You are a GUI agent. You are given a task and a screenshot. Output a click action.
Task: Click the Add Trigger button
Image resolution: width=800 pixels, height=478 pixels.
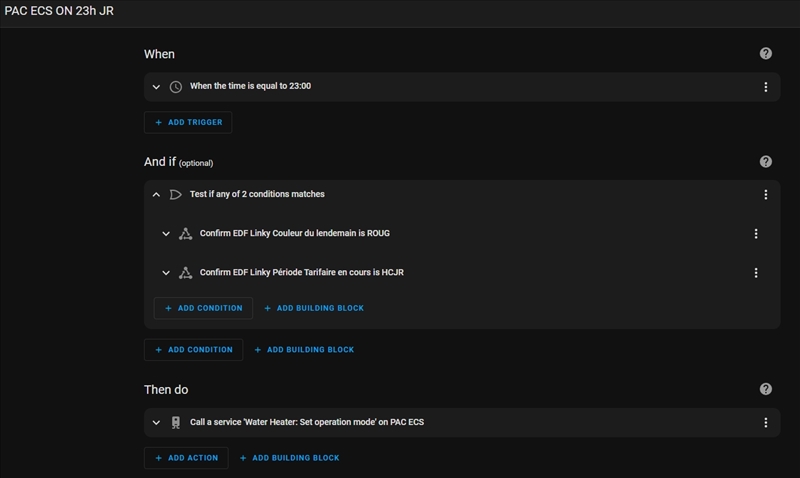(189, 122)
